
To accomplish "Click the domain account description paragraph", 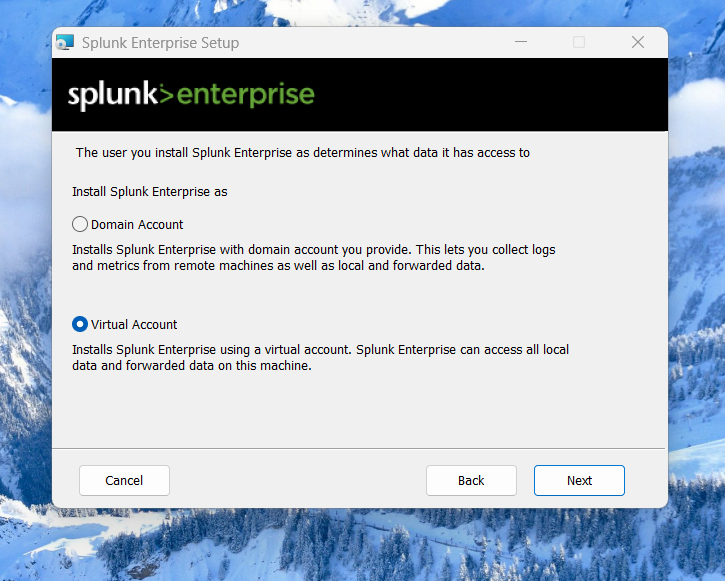I will point(313,258).
